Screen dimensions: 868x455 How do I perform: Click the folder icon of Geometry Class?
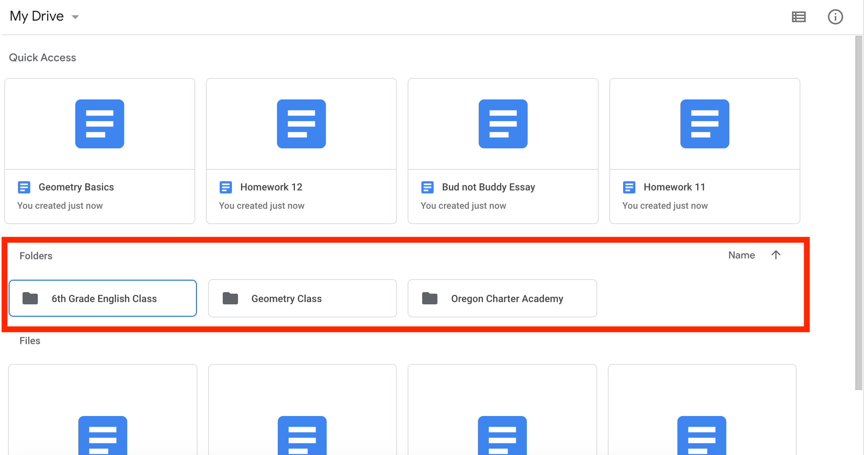click(x=230, y=298)
